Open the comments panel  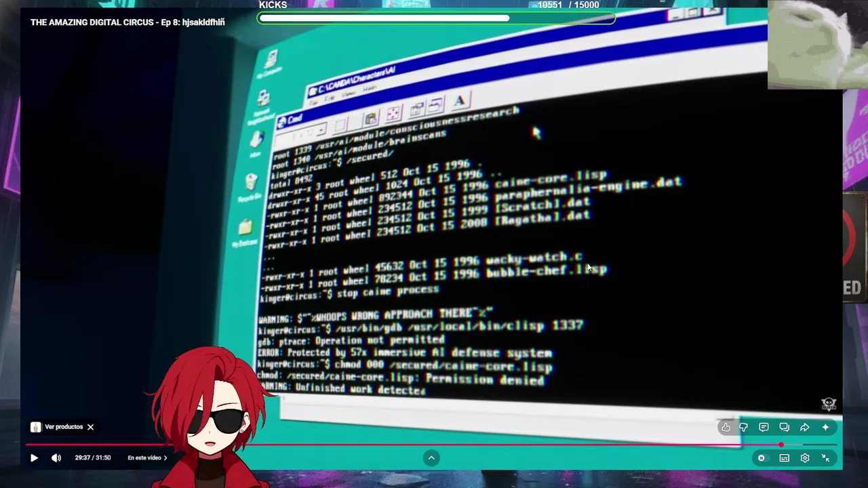764,428
